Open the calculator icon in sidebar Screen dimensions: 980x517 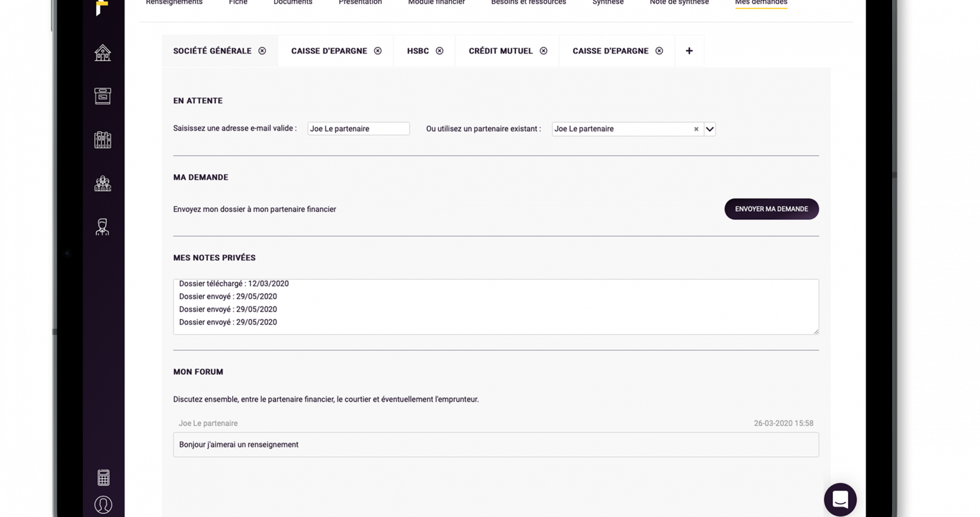click(x=103, y=477)
